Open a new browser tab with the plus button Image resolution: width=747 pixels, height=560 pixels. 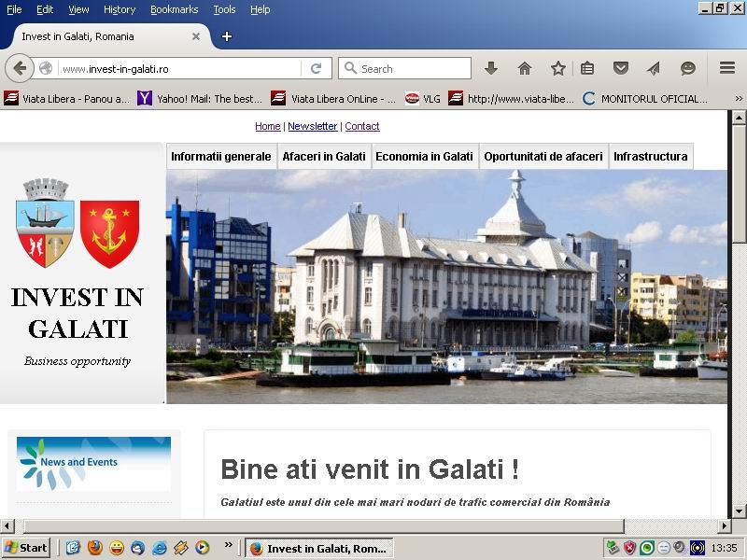(x=227, y=37)
